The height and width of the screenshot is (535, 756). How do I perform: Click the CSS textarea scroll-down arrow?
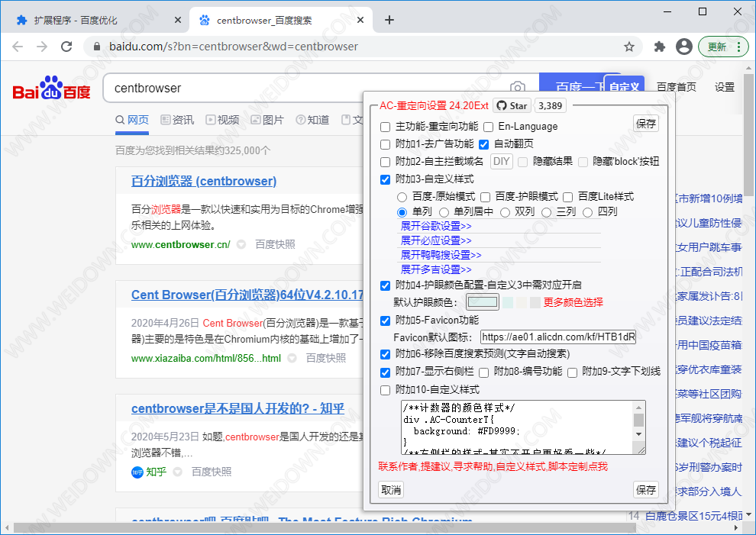click(x=639, y=434)
